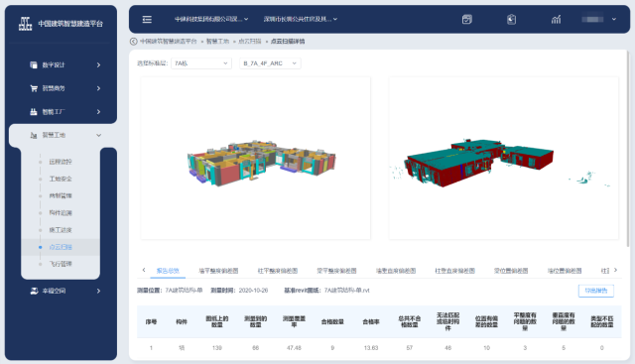This screenshot has height=364, width=635.
Task: Click the 导出报告 export button
Action: tap(596, 291)
